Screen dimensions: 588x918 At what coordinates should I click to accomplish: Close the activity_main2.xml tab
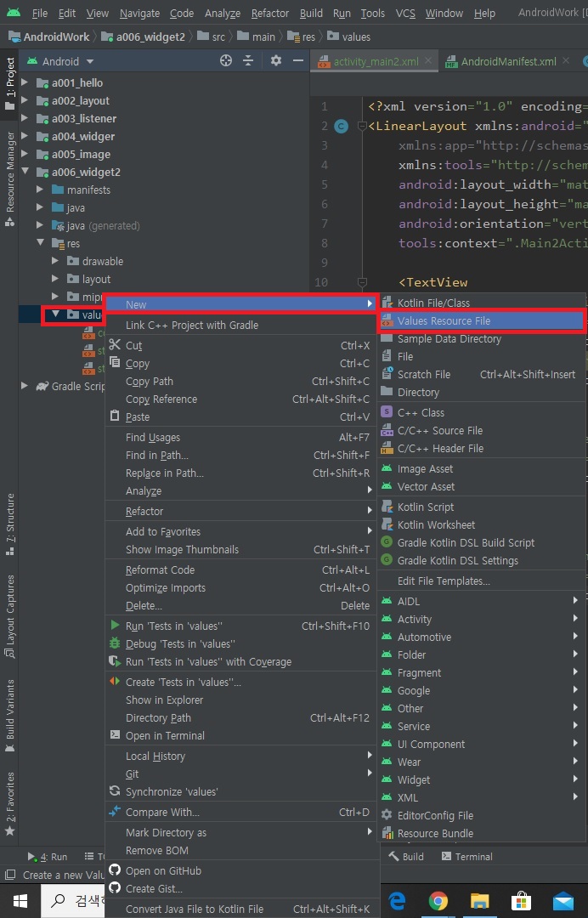[428, 61]
